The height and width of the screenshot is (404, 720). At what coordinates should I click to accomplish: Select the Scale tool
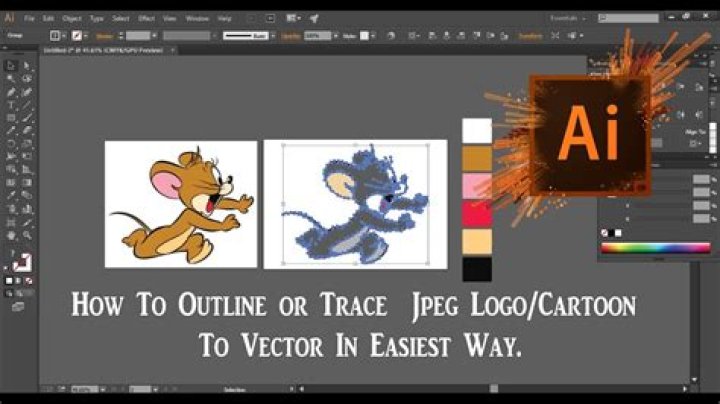27,144
